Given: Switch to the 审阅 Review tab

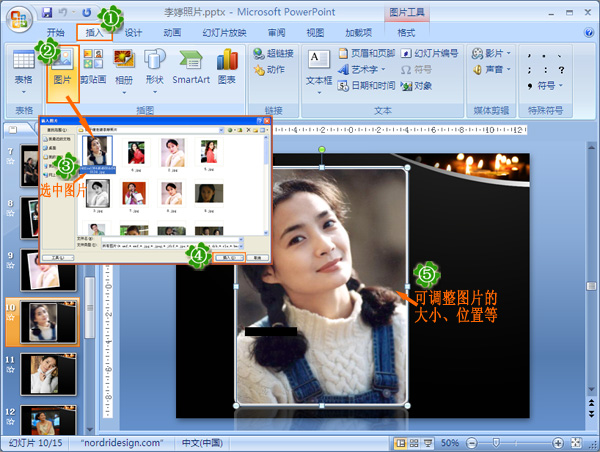Looking at the screenshot, I should (x=276, y=33).
